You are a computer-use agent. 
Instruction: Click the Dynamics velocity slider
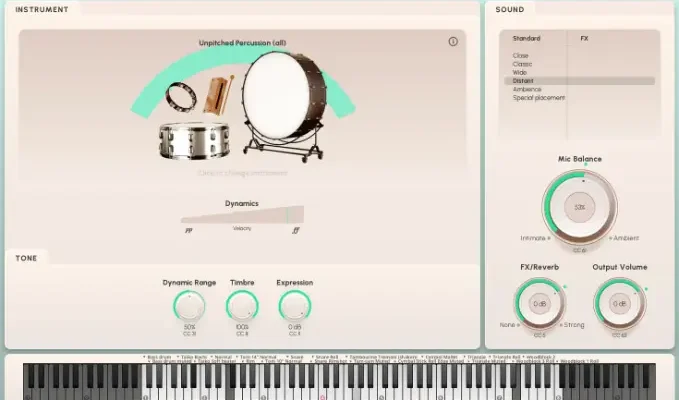pyautogui.click(x=242, y=216)
